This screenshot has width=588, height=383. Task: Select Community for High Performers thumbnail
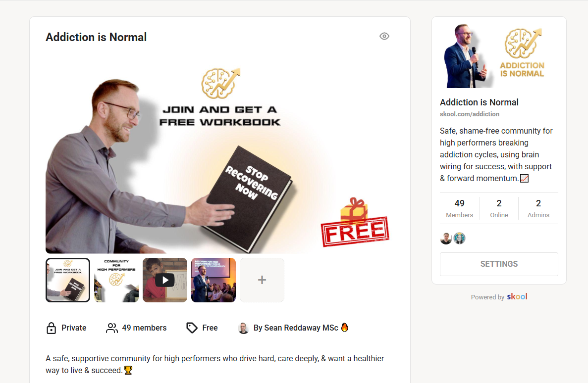click(116, 280)
